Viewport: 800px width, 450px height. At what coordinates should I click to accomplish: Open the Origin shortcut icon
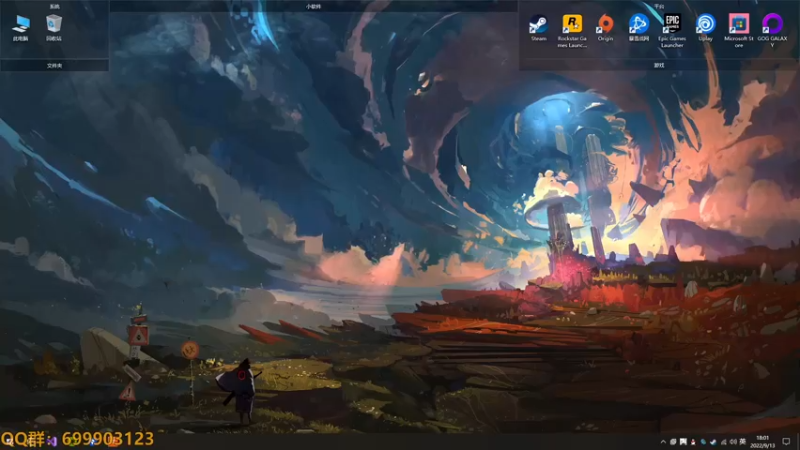pyautogui.click(x=605, y=28)
